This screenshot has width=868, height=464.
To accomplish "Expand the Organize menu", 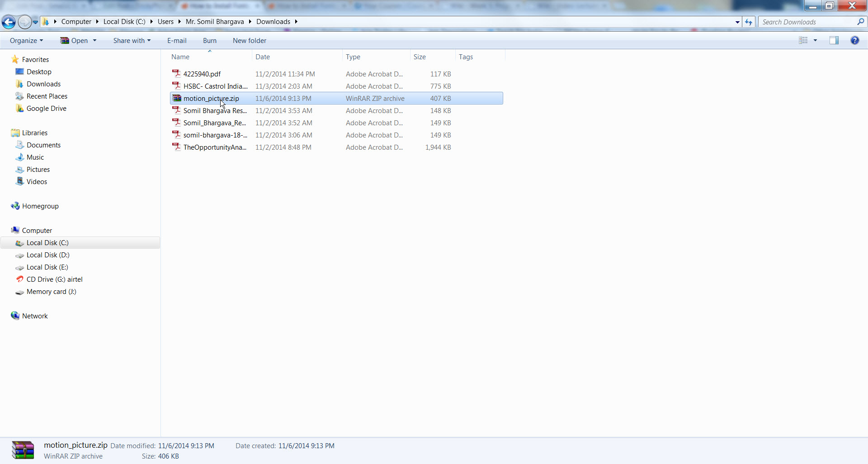I will [x=26, y=41].
